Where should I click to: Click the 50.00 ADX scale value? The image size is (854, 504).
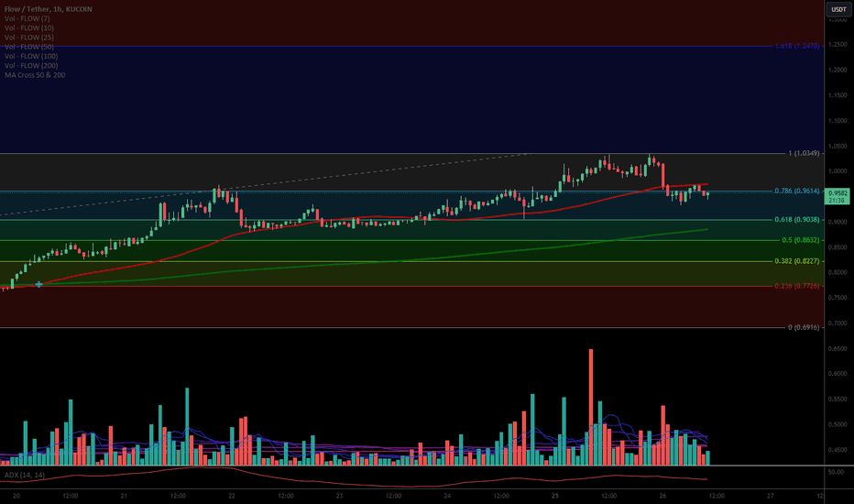(x=836, y=472)
